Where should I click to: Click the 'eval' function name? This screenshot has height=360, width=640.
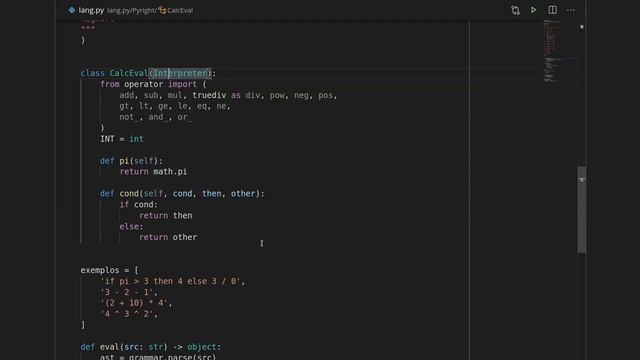tap(109, 347)
